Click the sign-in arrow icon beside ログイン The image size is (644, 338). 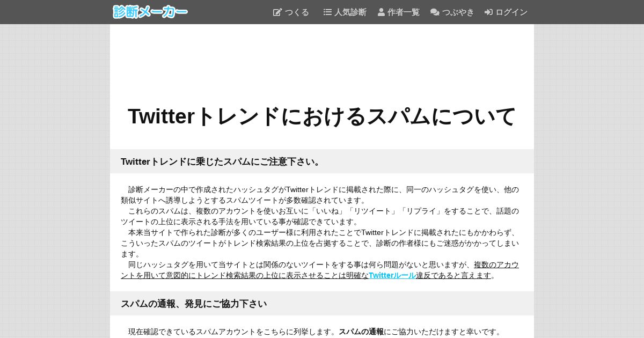coord(488,12)
